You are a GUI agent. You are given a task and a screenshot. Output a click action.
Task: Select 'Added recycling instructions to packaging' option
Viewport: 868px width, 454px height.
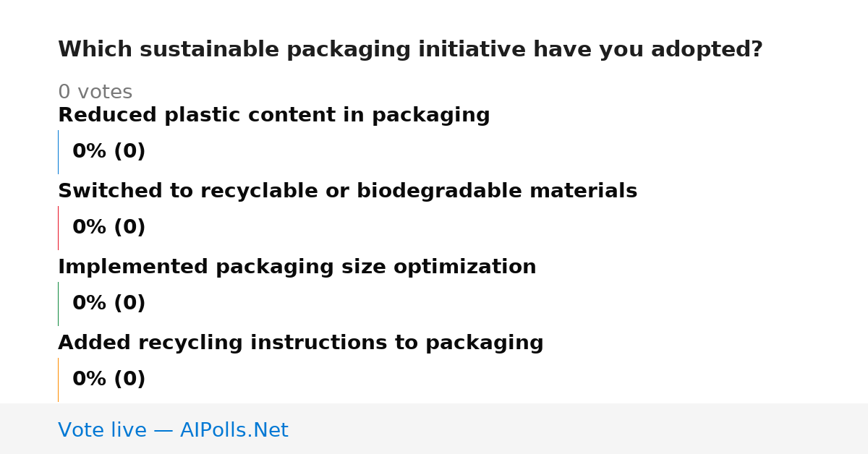click(x=300, y=343)
